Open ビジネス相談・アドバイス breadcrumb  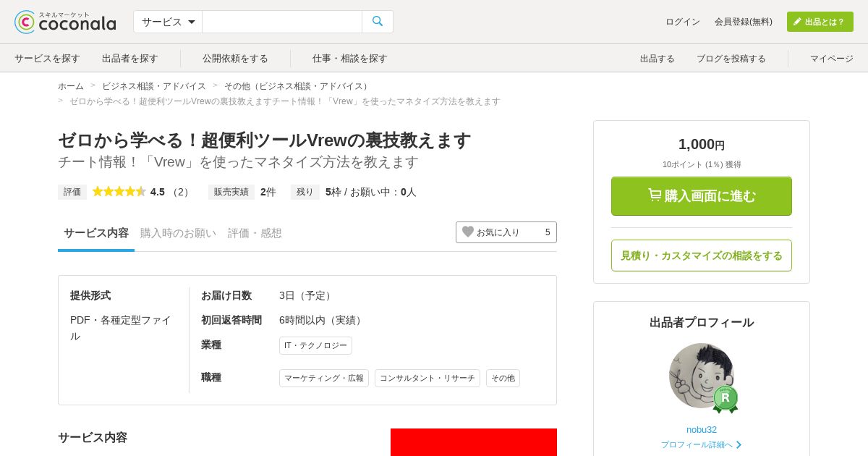coord(154,86)
